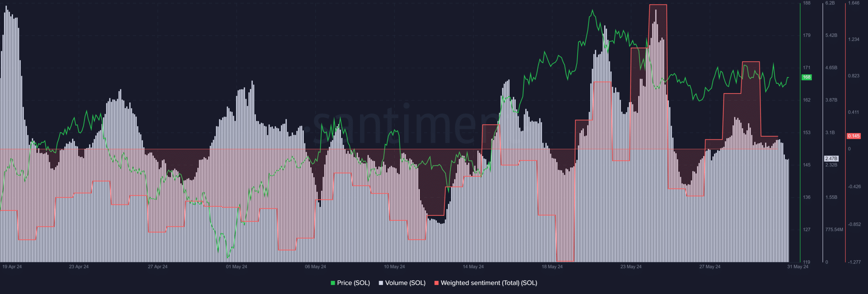Click the 18 May 24 date label
The width and height of the screenshot is (868, 294).
tap(552, 267)
